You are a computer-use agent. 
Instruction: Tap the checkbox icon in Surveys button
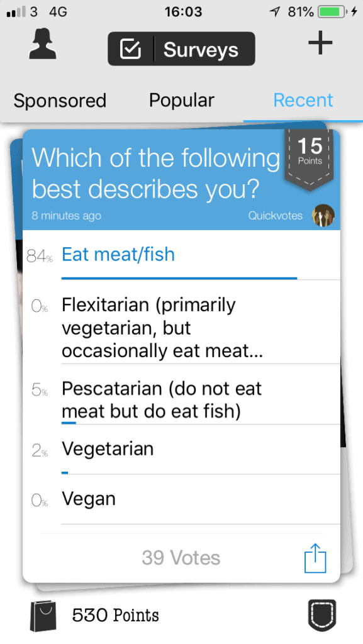(x=131, y=50)
